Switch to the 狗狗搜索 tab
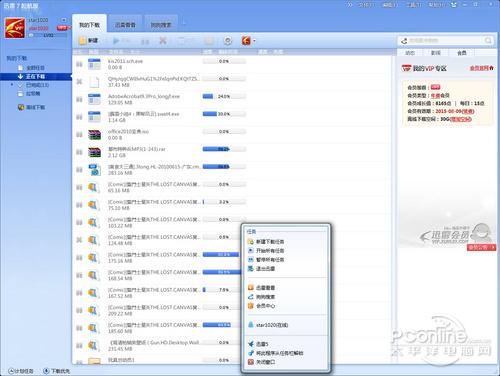 pos(161,25)
